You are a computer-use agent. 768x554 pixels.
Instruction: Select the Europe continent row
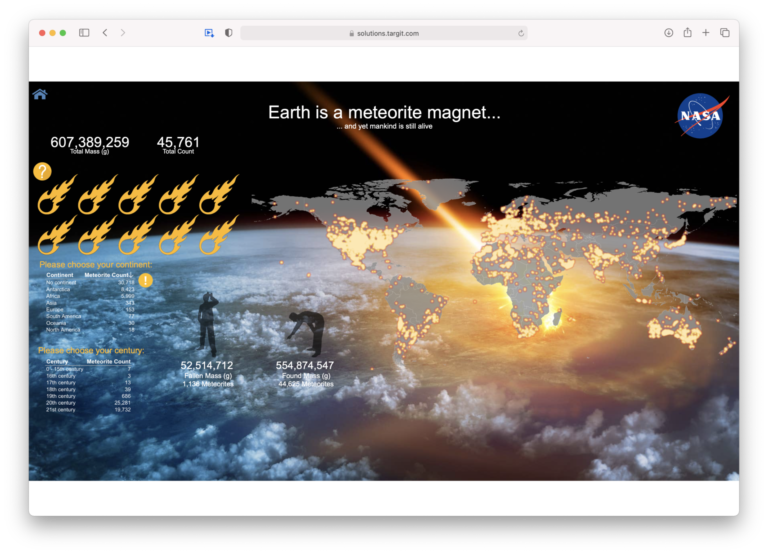(90, 310)
